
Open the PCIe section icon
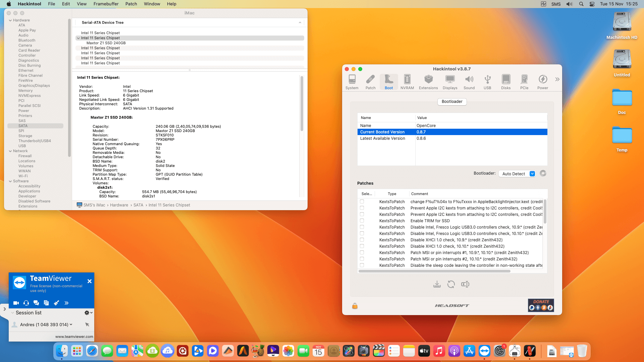click(524, 82)
